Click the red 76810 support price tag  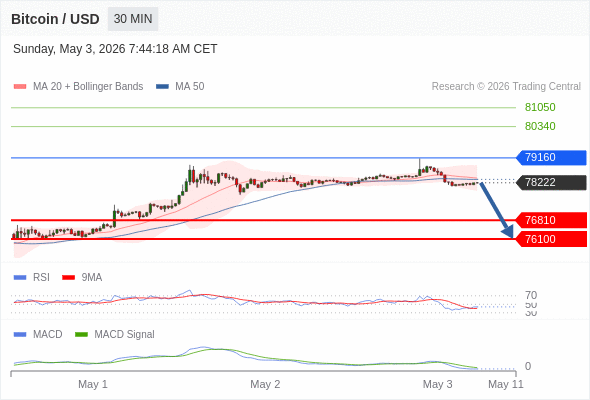click(551, 220)
